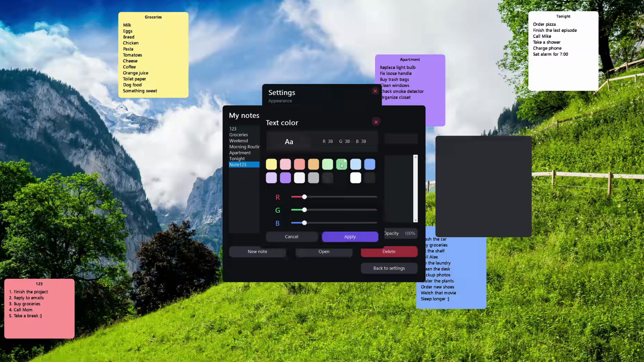Click the white Tonight sticky note title
The height and width of the screenshot is (362, 644).
tap(563, 16)
